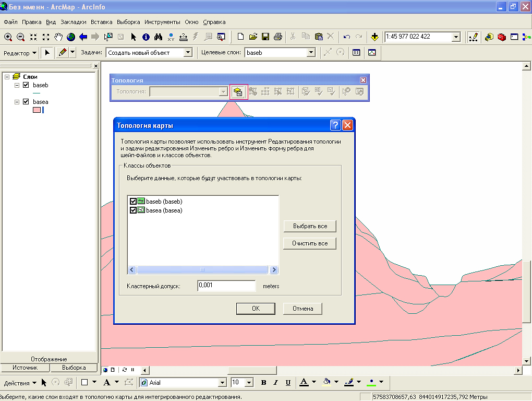
Task: Select the Zoom In tool
Action: click(8, 37)
